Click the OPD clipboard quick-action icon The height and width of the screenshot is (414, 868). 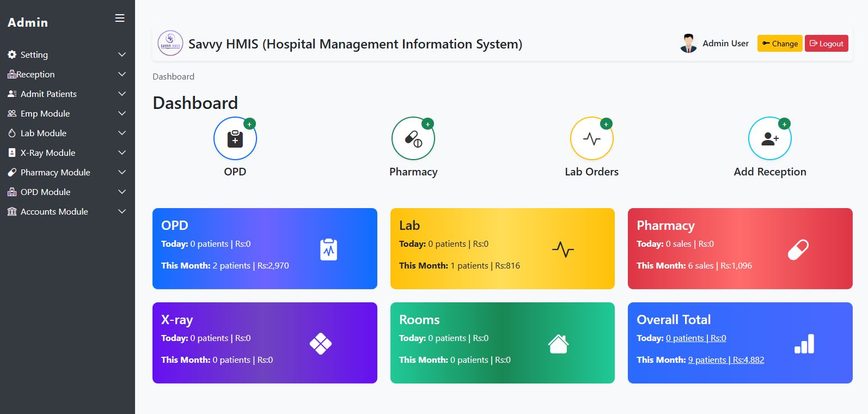click(235, 138)
